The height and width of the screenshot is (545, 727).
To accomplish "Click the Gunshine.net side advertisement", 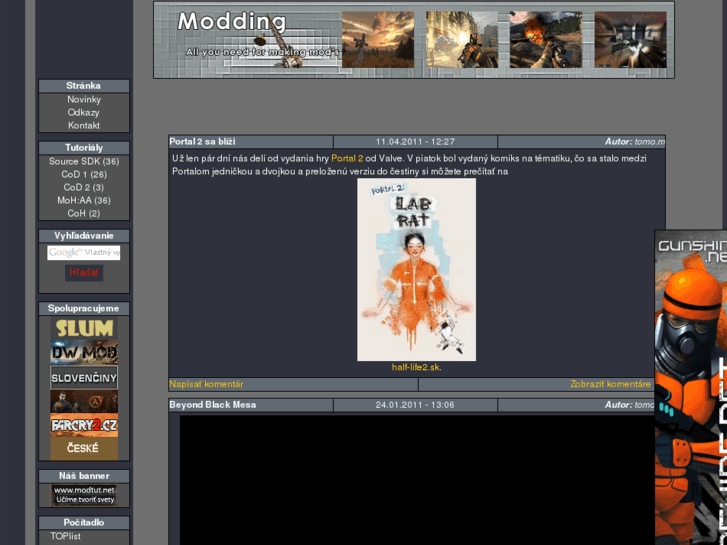I will pos(691,387).
